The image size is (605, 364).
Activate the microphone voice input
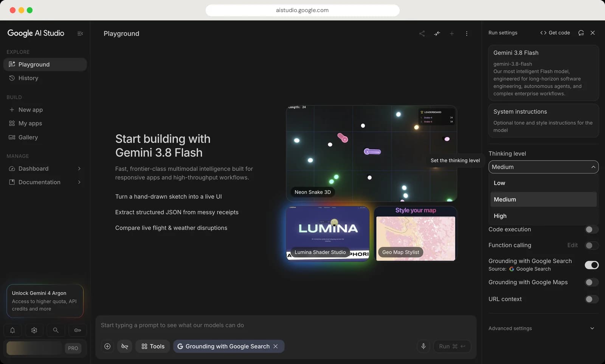tap(423, 346)
